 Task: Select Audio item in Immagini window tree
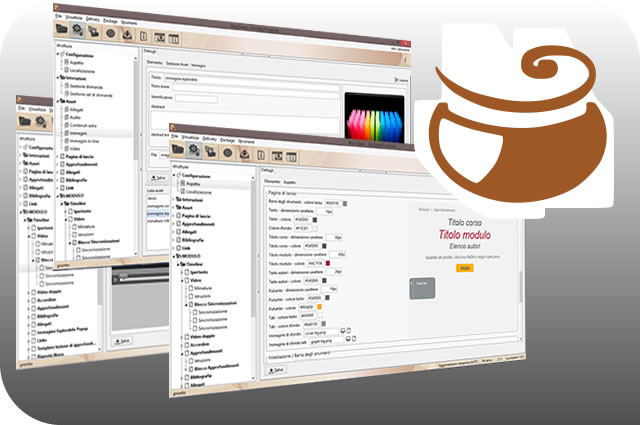(74, 117)
